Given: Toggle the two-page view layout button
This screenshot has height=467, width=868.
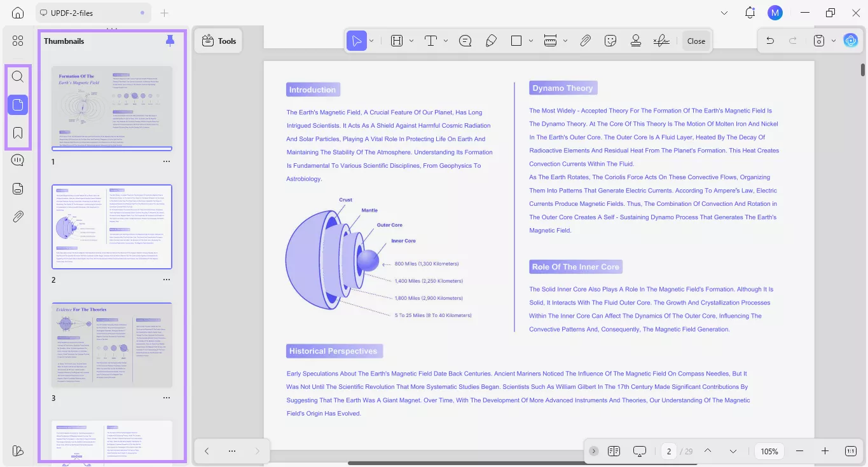Looking at the screenshot, I should tap(614, 451).
